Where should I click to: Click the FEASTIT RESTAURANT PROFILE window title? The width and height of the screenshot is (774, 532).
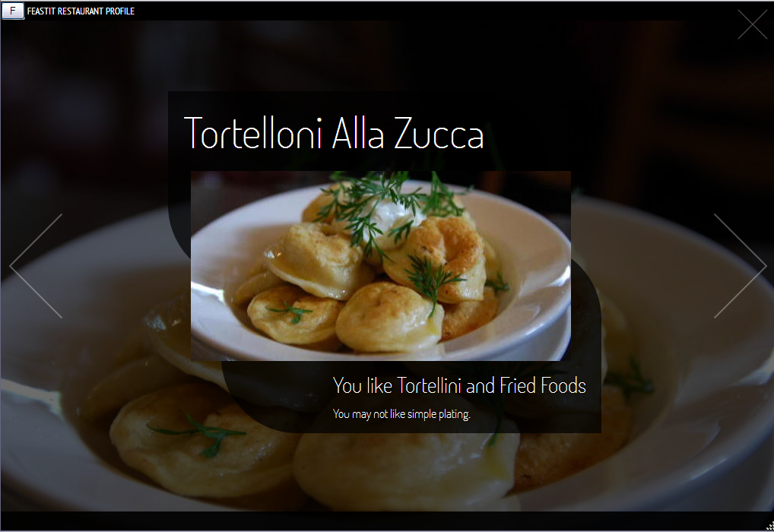click(81, 11)
